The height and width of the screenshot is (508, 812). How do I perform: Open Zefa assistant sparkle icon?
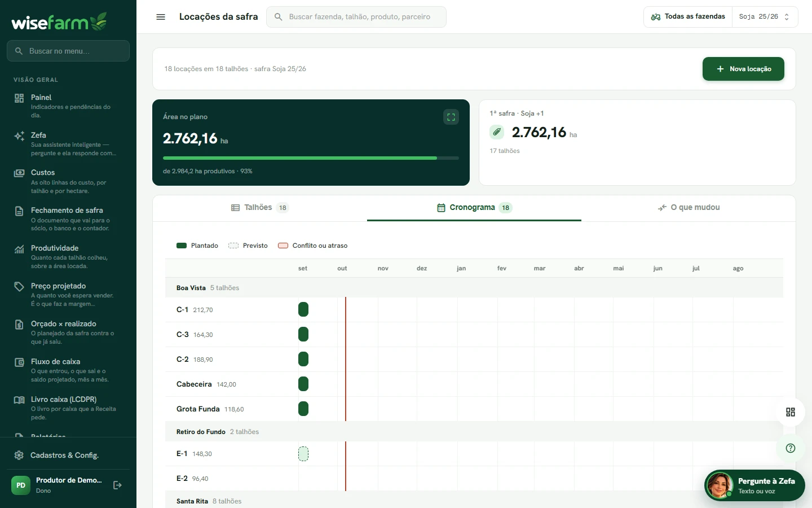point(19,136)
